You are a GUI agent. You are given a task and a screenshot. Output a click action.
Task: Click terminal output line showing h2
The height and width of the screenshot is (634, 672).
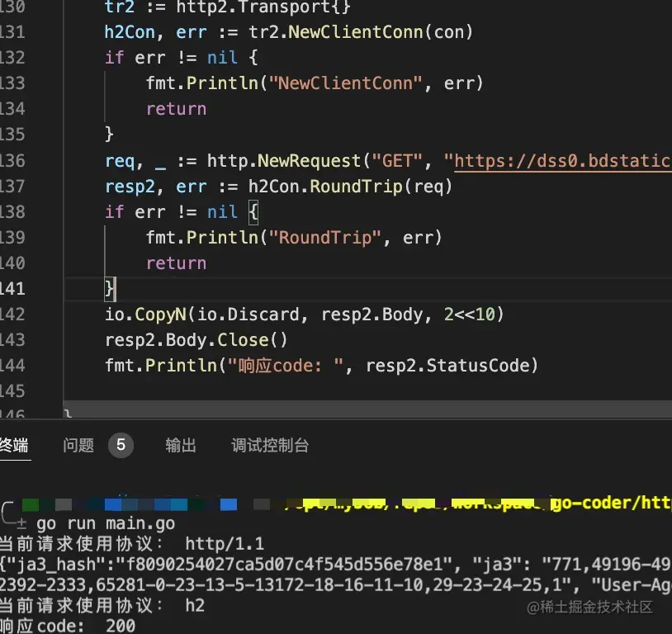(102, 606)
